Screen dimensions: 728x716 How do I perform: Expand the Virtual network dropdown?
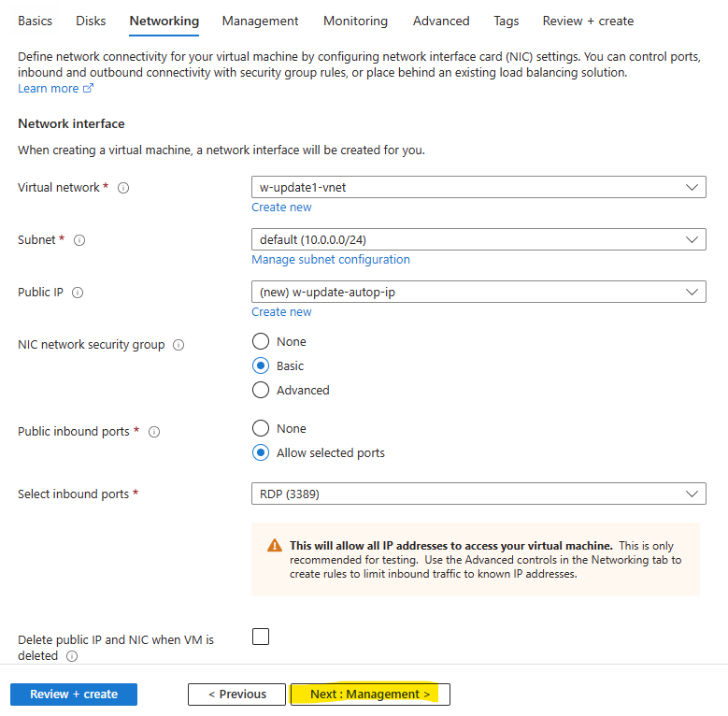478,187
